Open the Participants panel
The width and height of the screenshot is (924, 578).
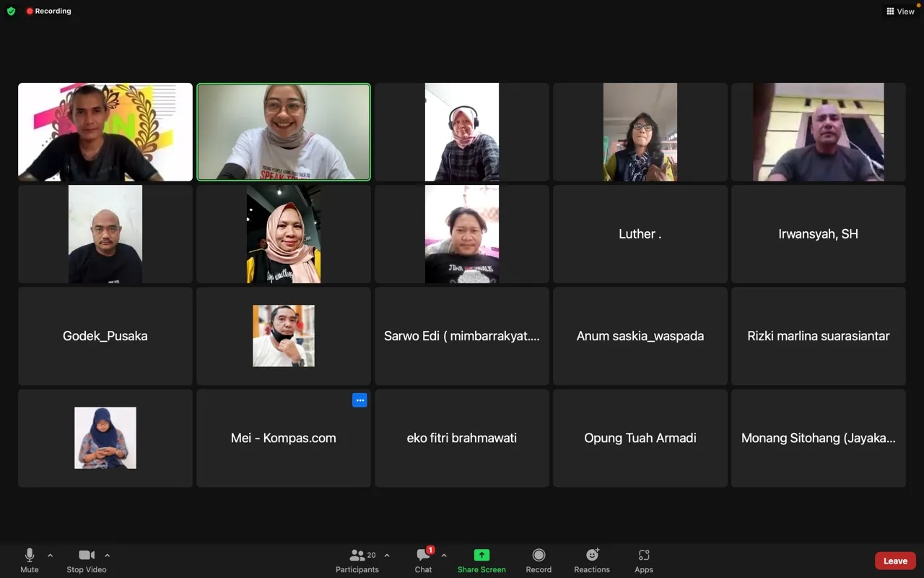coord(357,560)
